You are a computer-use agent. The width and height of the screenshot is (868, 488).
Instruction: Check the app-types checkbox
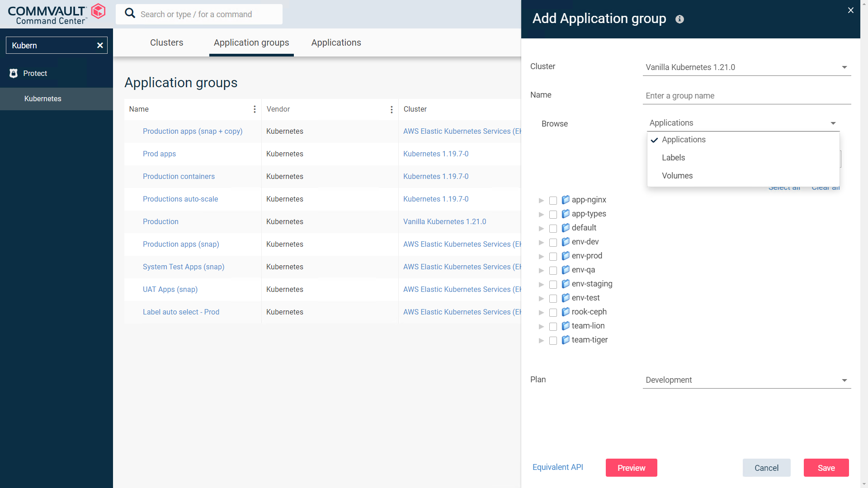pos(553,215)
